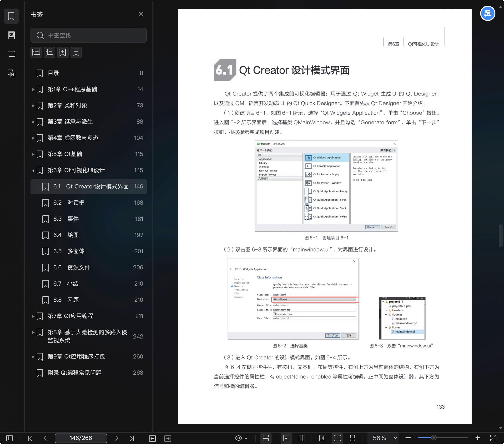Click the actual size icon
This screenshot has width=504, height=444.
click(x=322, y=438)
